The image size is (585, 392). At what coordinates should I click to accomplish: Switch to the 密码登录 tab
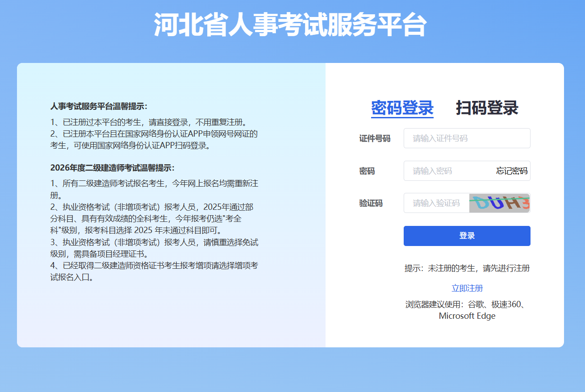click(402, 108)
